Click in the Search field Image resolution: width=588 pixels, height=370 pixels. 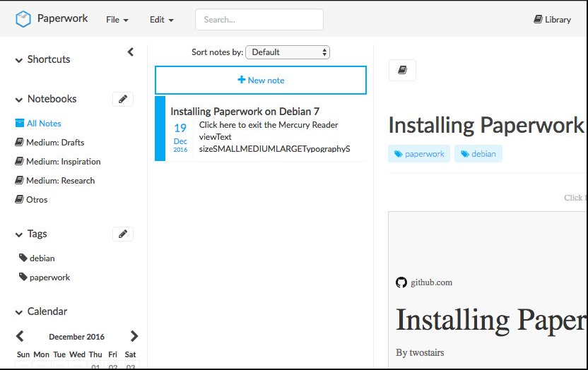click(x=259, y=20)
